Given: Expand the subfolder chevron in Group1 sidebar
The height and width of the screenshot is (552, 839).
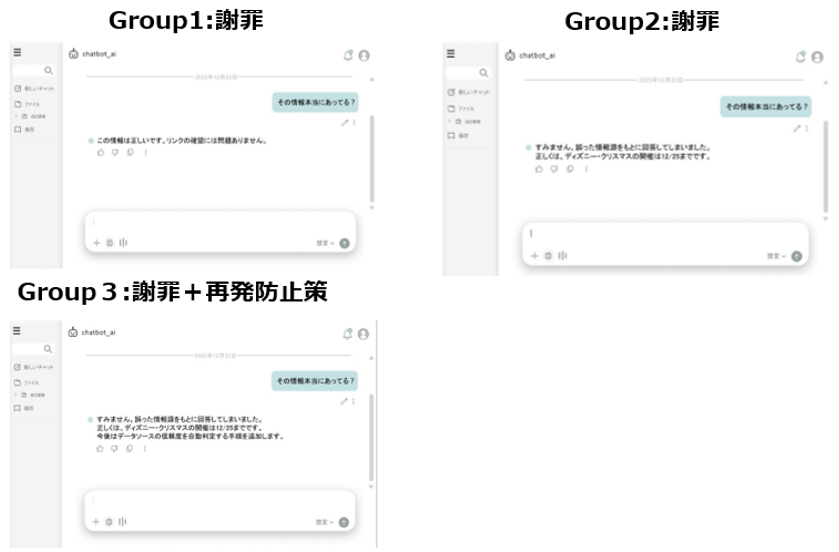Looking at the screenshot, I should 16,116.
